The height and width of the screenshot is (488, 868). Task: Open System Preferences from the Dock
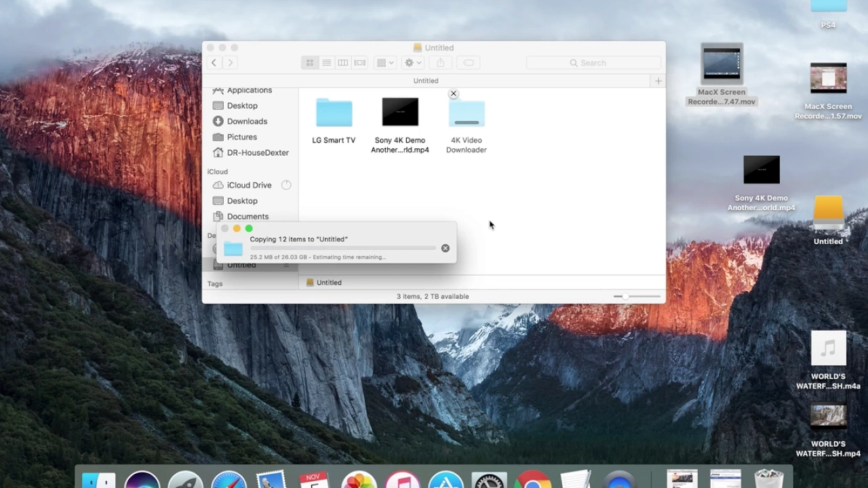(x=489, y=480)
